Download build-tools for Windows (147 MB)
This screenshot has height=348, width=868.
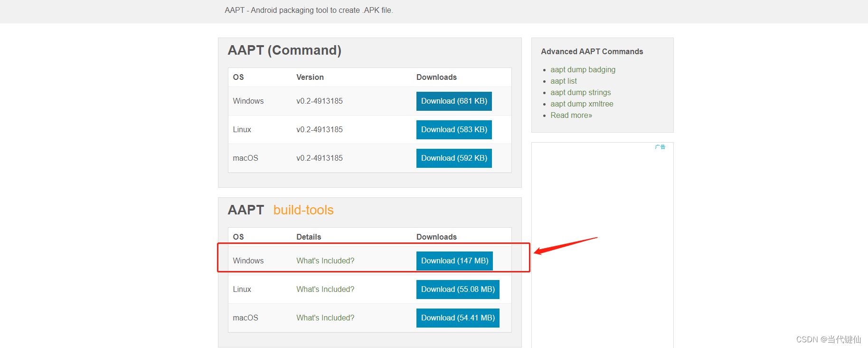(454, 261)
